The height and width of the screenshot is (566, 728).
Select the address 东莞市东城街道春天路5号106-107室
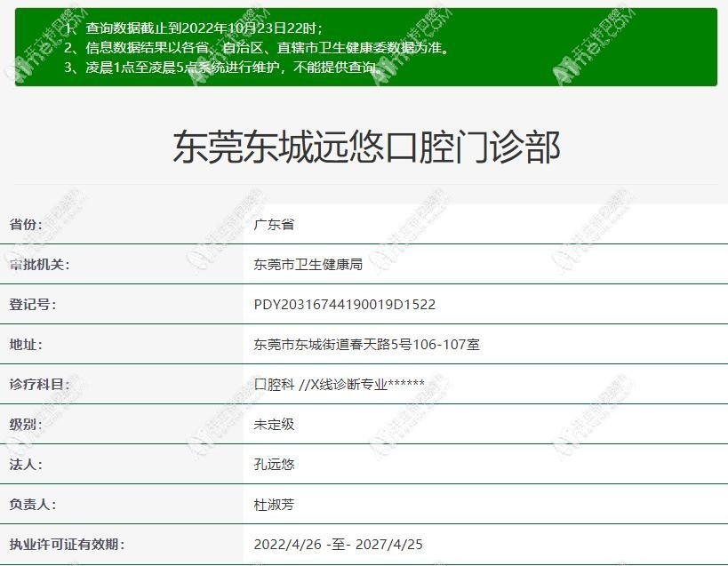coord(367,344)
